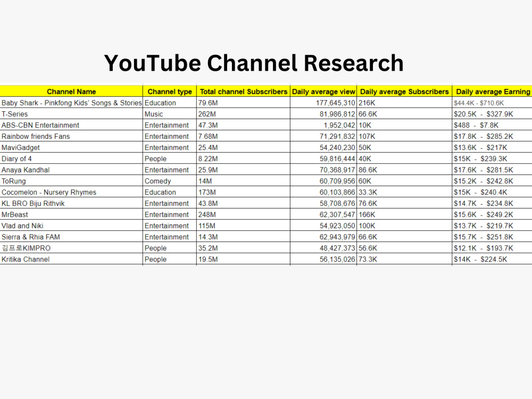Select the 'Comedy' channel type cell

tap(170, 181)
